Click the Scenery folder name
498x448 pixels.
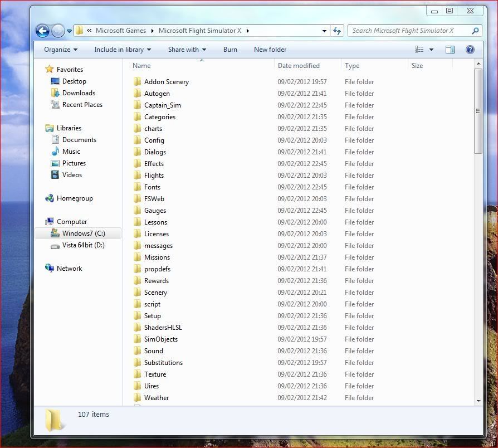(x=155, y=293)
